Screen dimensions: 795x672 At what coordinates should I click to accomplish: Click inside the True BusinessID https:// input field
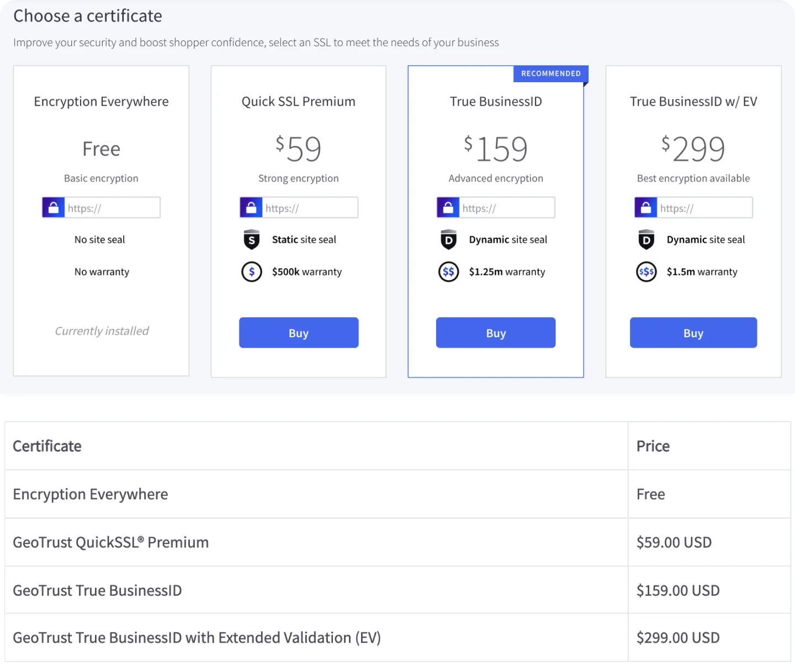(x=505, y=207)
